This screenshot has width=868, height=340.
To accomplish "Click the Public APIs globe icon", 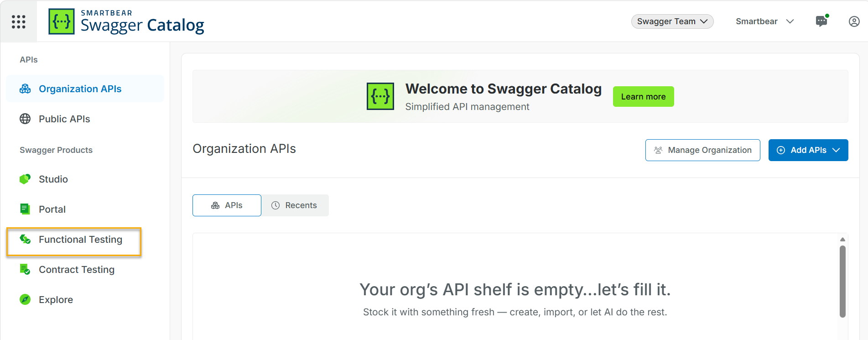I will tap(25, 119).
